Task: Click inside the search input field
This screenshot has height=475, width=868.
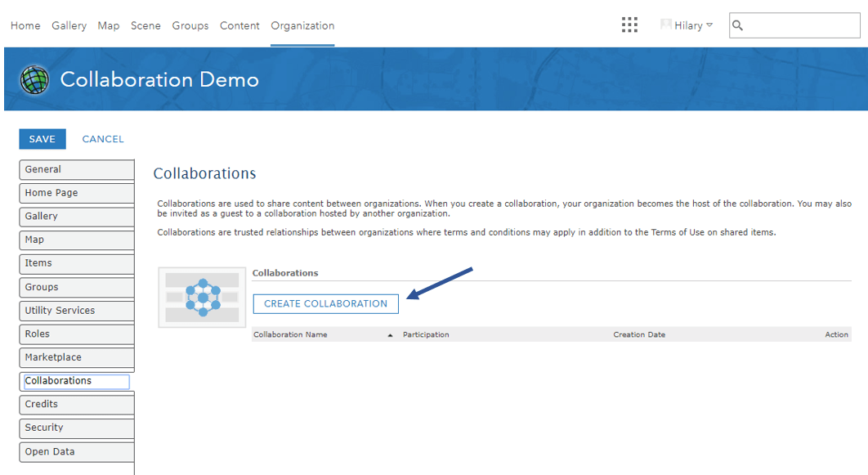Action: click(797, 25)
